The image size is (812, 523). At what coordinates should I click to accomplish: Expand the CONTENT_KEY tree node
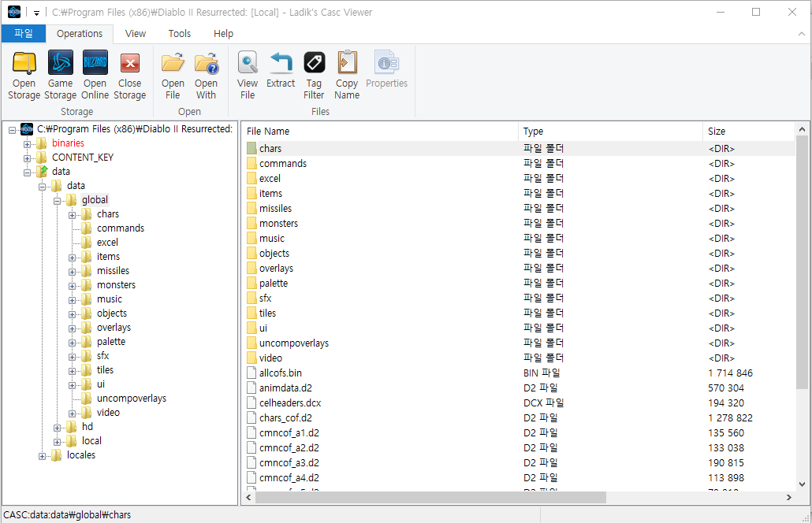[27, 158]
